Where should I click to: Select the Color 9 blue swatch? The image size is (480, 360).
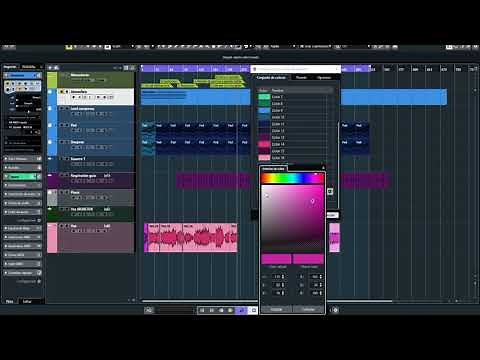pos(264,110)
